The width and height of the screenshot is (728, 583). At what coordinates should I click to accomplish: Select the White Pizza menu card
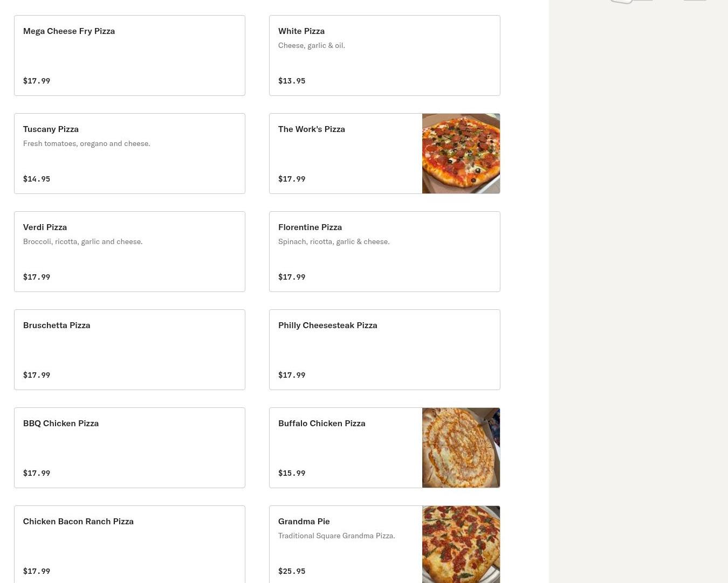click(384, 55)
